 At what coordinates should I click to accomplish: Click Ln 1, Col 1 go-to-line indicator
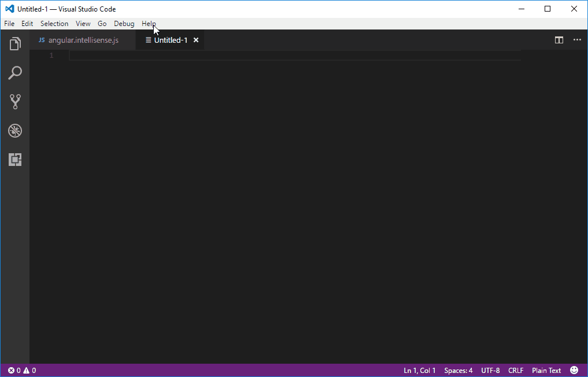420,371
